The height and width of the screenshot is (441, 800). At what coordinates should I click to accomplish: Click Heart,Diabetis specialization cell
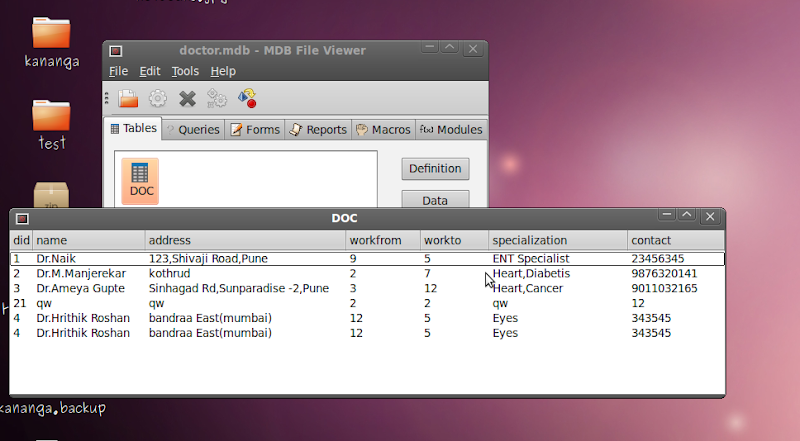click(x=531, y=274)
